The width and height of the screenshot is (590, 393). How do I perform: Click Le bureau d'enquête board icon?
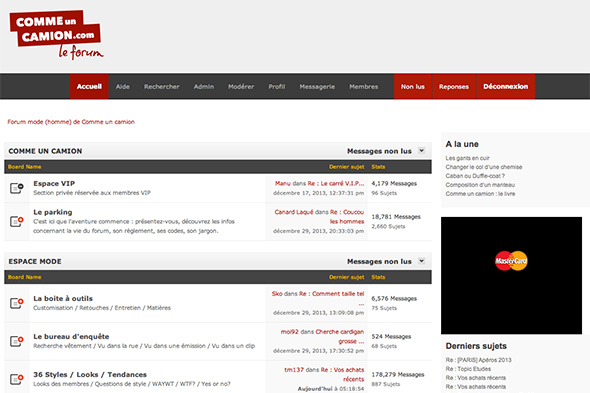17,341
